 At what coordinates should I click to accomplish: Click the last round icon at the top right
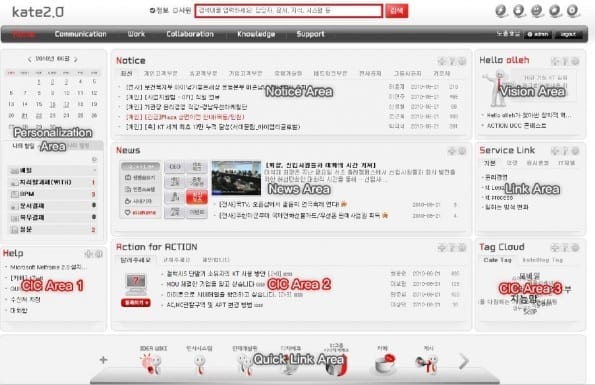[573, 11]
